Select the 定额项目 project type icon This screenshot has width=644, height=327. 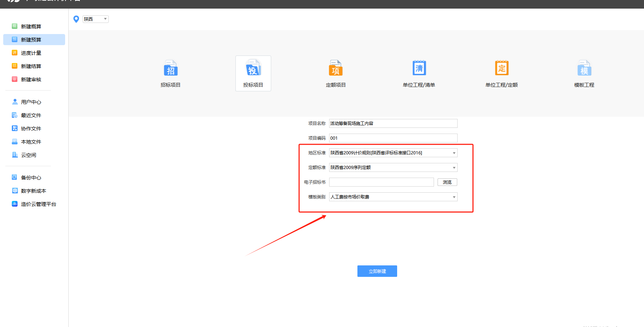[336, 68]
